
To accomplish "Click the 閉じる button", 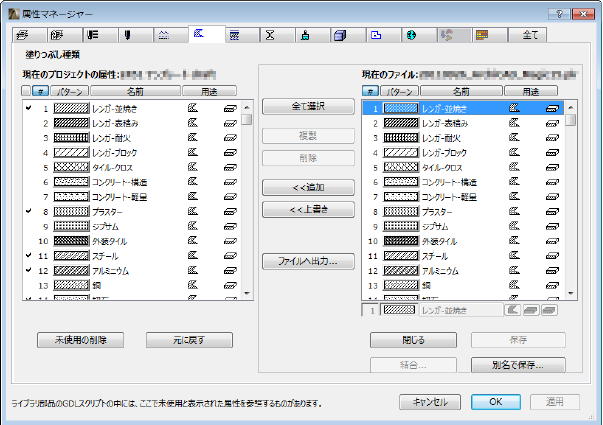I will (x=413, y=340).
